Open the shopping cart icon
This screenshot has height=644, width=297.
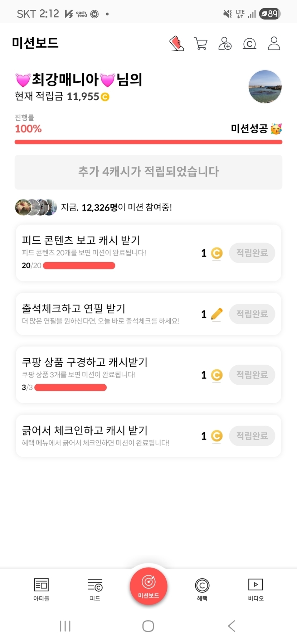click(201, 44)
